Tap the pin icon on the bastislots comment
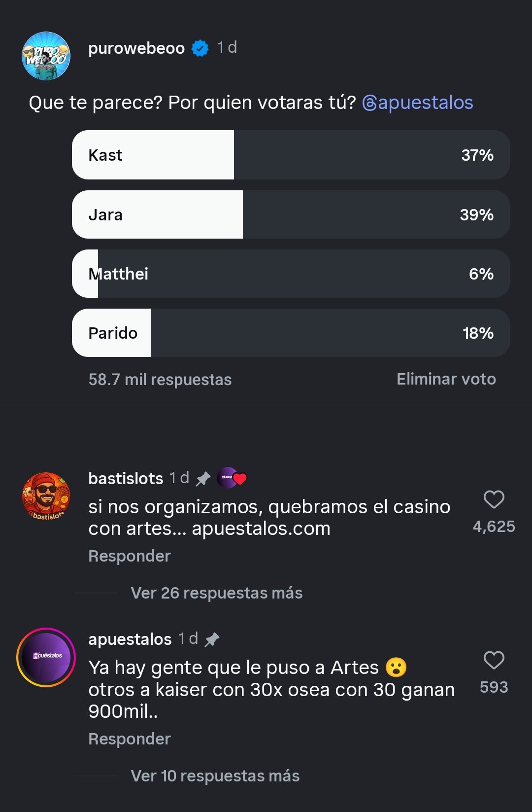The width and height of the screenshot is (532, 812). tap(203, 478)
